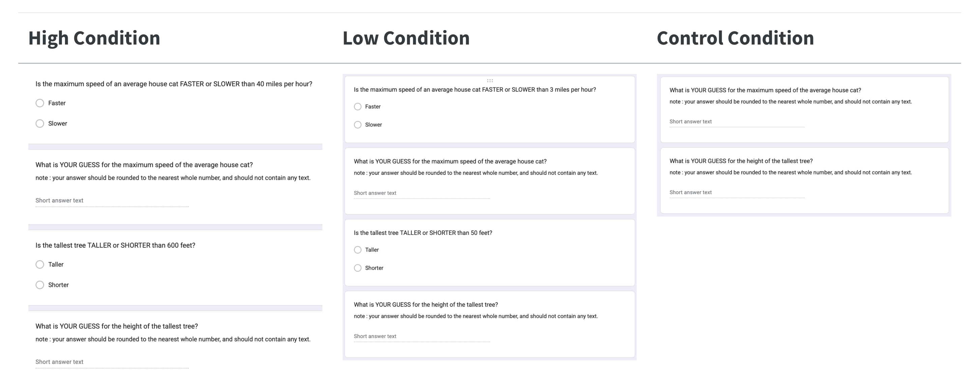Click cat speed answer field in Control Condition

[x=737, y=122]
